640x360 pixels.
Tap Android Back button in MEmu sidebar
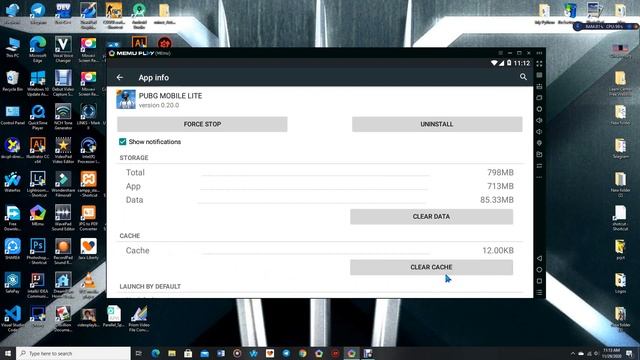click(539, 258)
